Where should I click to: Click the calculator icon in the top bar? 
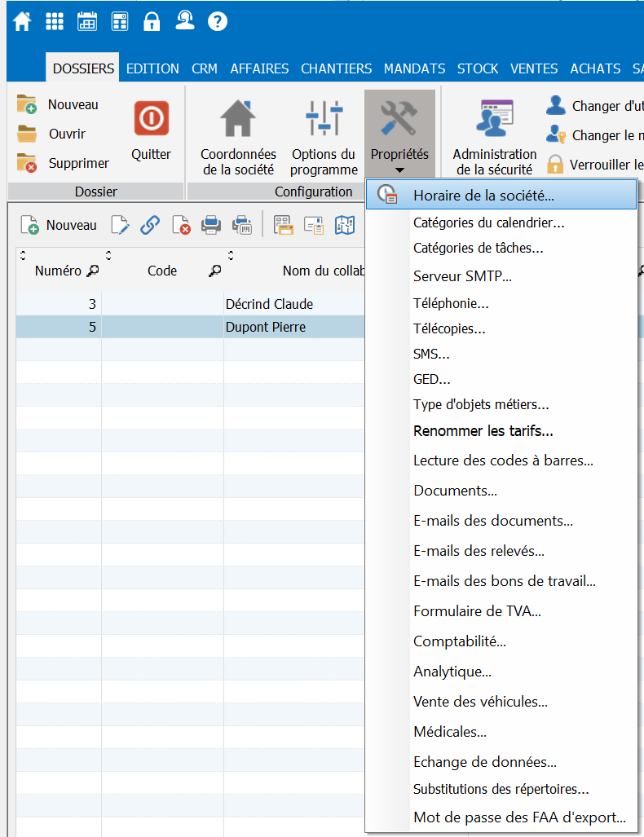coord(120,22)
